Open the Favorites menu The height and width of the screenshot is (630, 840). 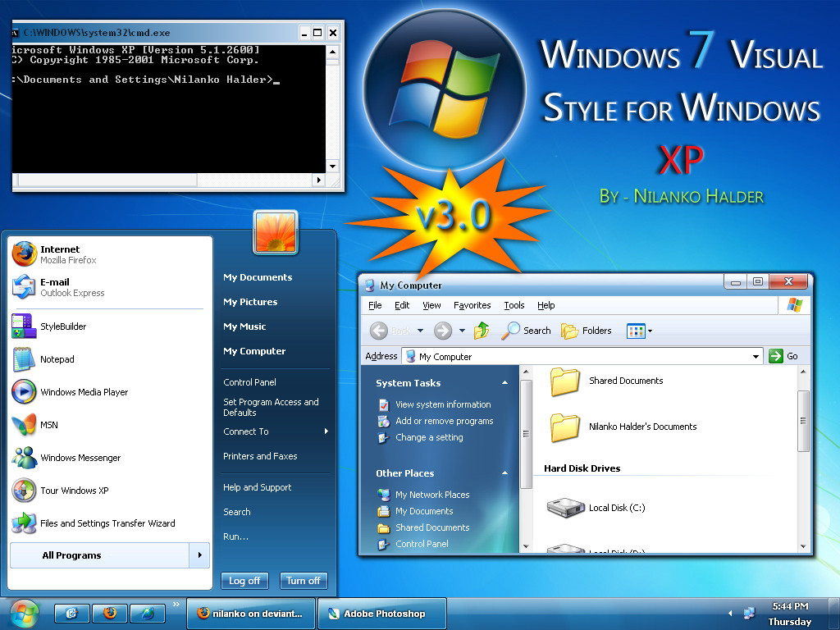[x=472, y=305]
